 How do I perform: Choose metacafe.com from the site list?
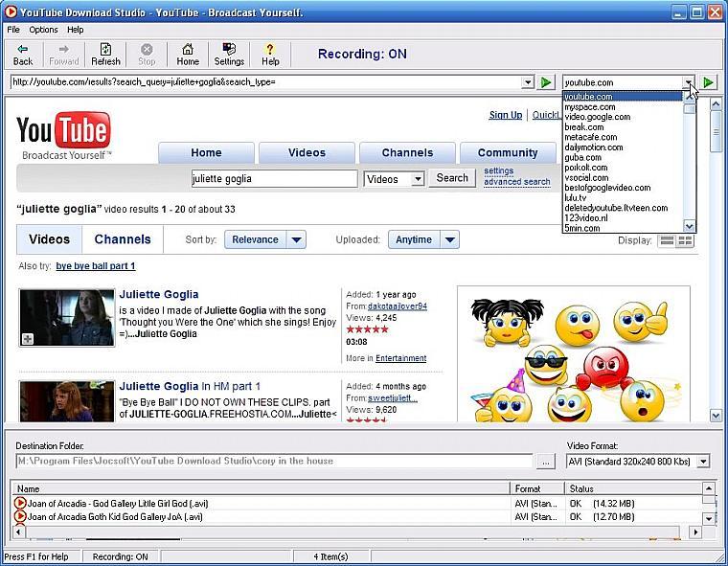click(x=590, y=137)
